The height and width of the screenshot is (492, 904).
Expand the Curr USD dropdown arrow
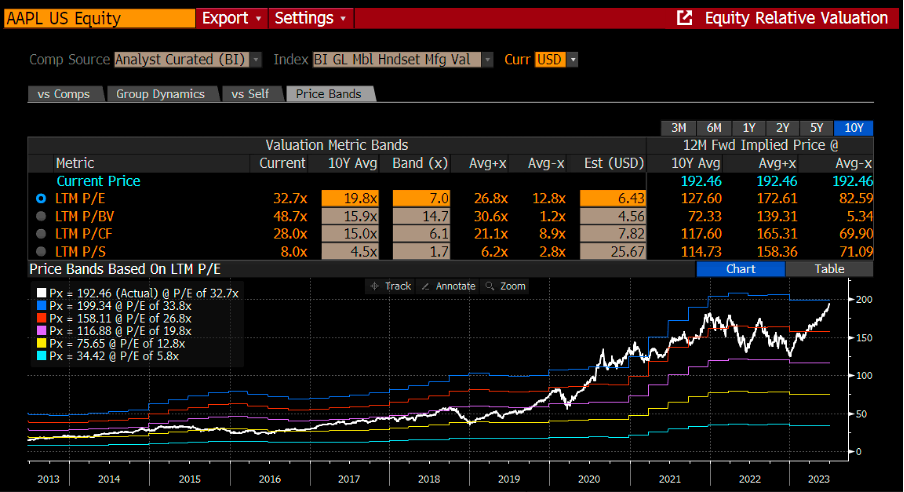tap(572, 59)
